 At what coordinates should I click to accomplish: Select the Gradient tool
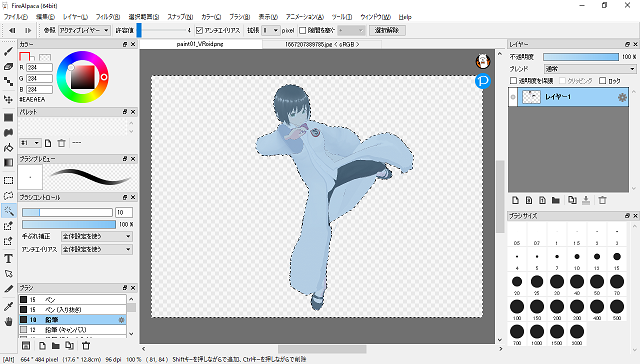coord(8,162)
